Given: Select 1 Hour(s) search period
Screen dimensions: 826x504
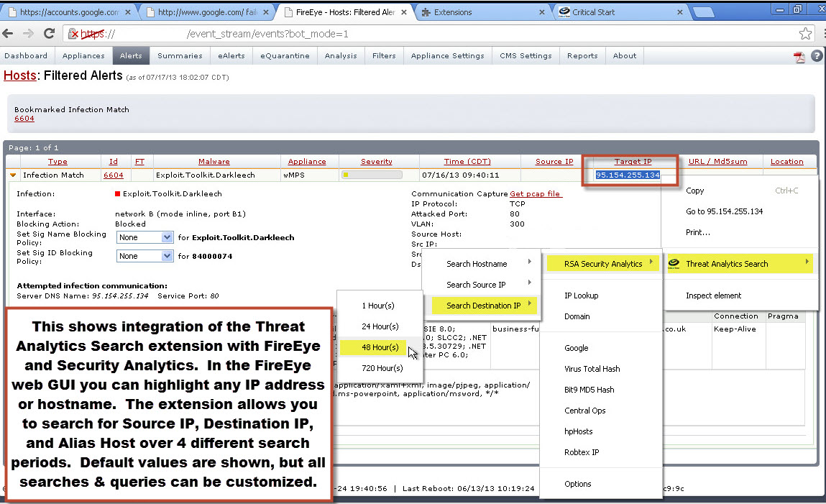Looking at the screenshot, I should [x=378, y=306].
